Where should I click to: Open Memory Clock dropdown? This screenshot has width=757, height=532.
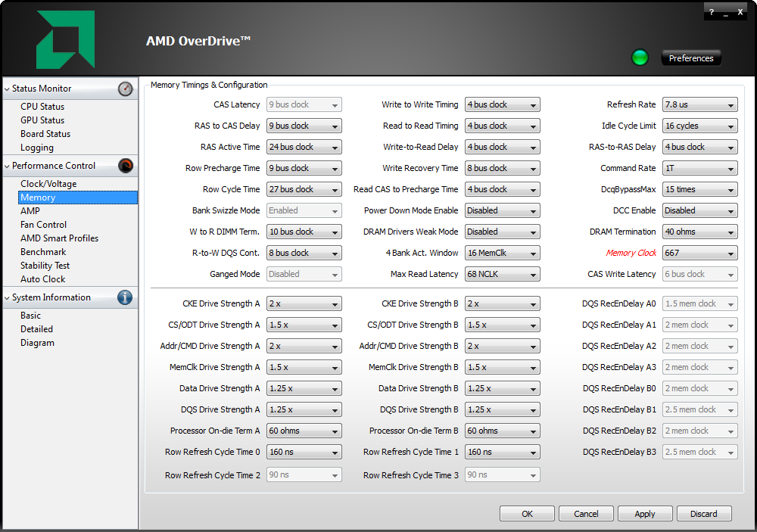click(700, 253)
